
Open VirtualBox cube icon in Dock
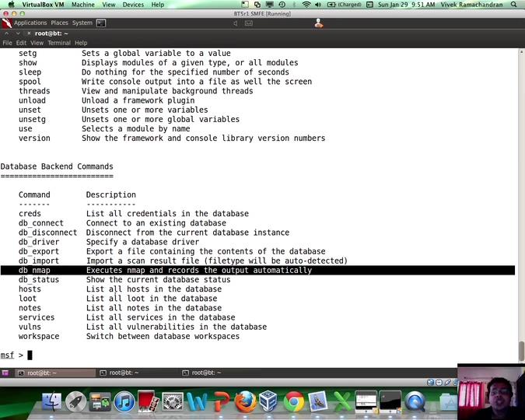(269, 401)
